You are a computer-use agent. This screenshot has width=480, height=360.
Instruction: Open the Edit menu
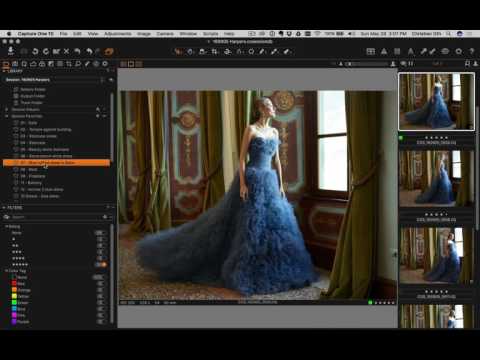[x=77, y=34]
